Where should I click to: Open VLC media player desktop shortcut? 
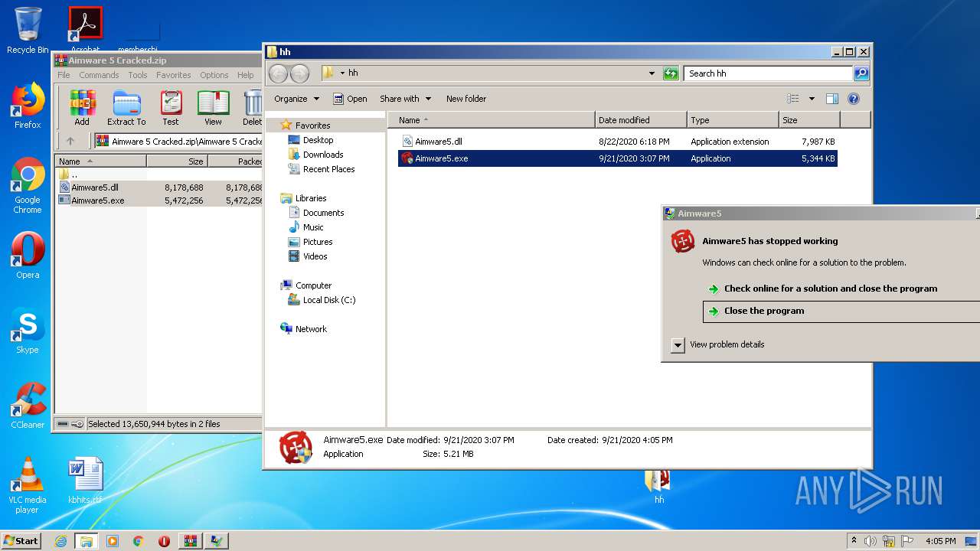click(x=28, y=486)
